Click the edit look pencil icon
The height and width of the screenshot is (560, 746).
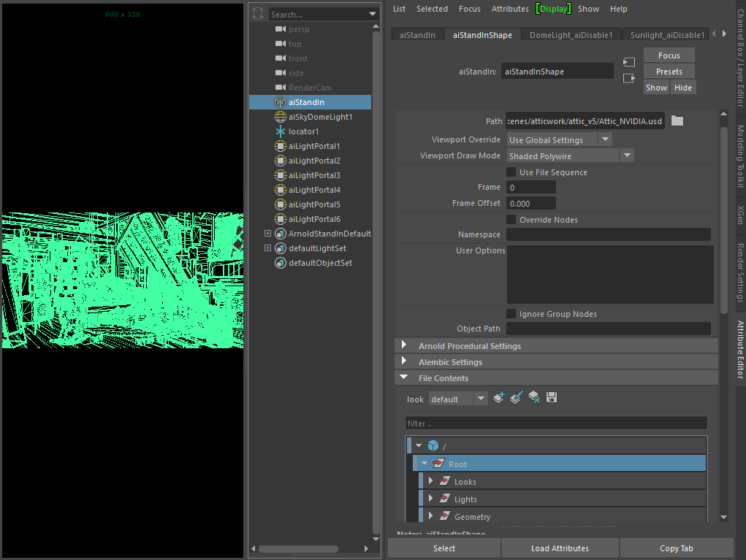[517, 398]
